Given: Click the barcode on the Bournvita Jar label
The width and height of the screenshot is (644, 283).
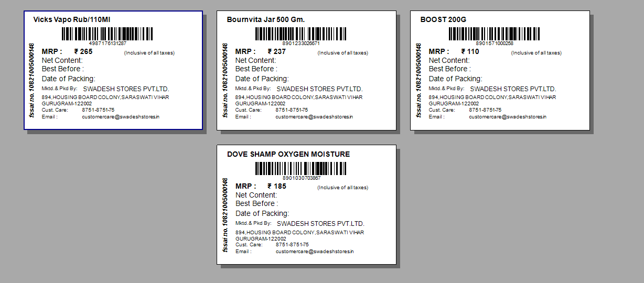Looking at the screenshot, I should 301,34.
